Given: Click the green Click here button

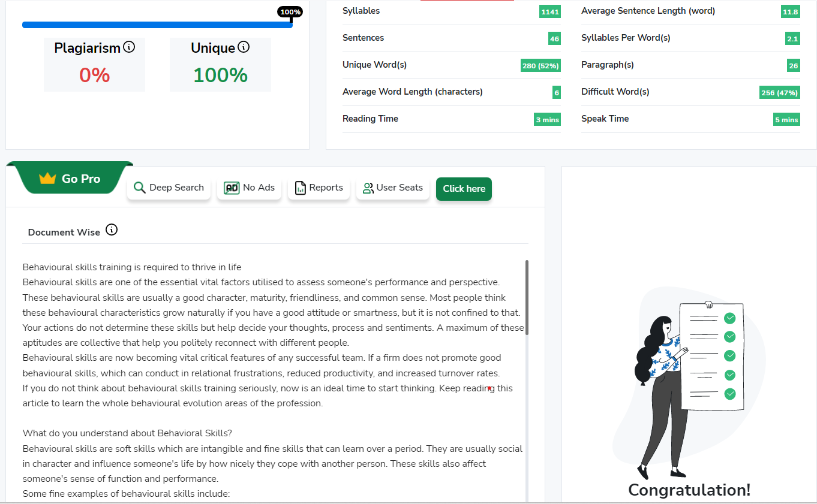Looking at the screenshot, I should (x=464, y=189).
